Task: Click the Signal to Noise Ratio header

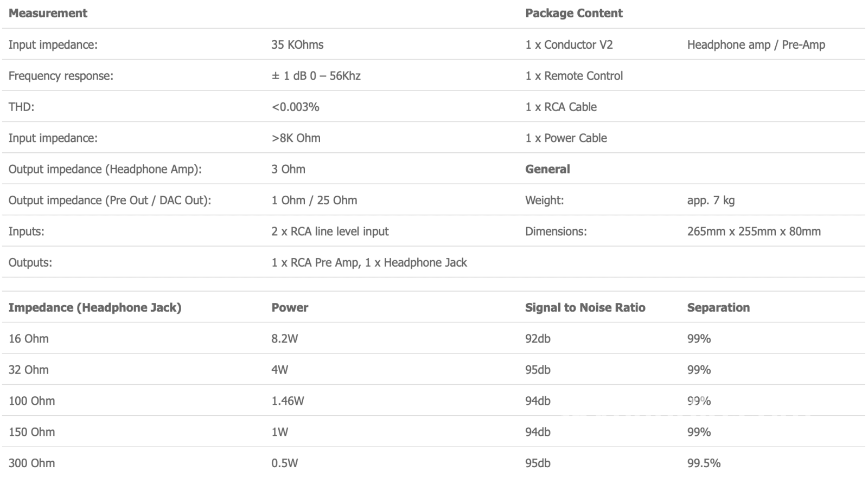Action: (x=585, y=308)
